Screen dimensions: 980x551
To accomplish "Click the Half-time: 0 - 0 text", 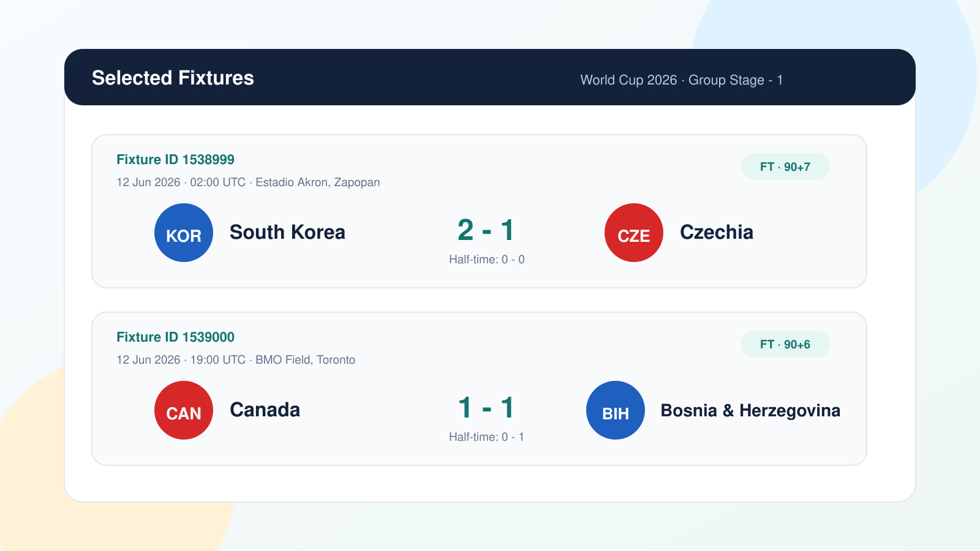I will [x=487, y=260].
